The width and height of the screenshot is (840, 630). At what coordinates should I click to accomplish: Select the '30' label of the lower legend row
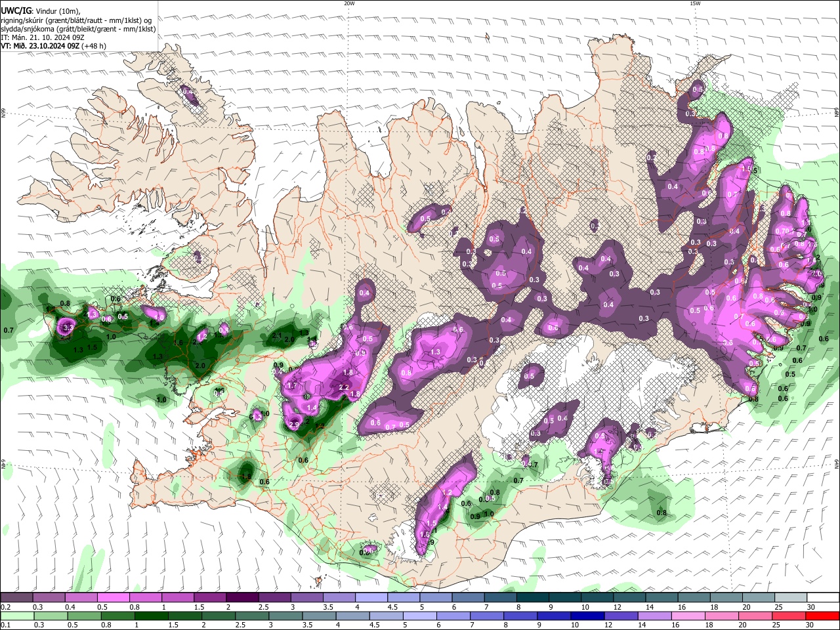point(809,625)
